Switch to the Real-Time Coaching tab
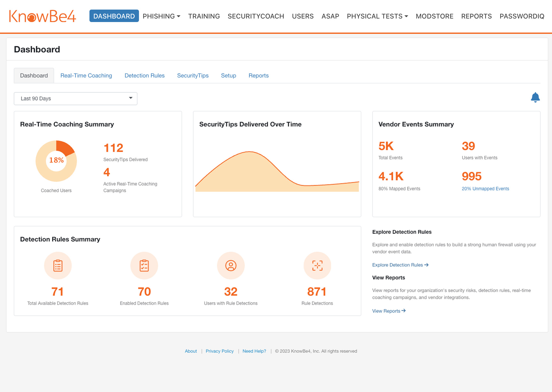Image resolution: width=552 pixels, height=392 pixels. 86,75
